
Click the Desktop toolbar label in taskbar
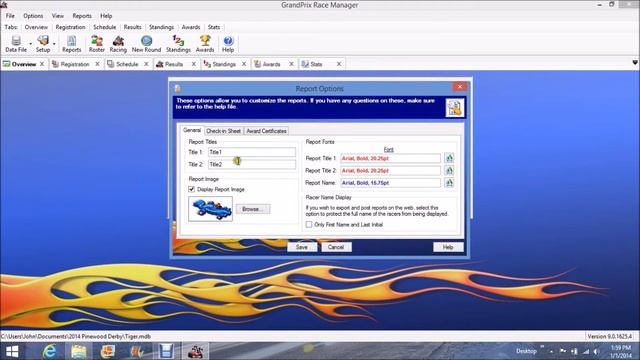(526, 351)
